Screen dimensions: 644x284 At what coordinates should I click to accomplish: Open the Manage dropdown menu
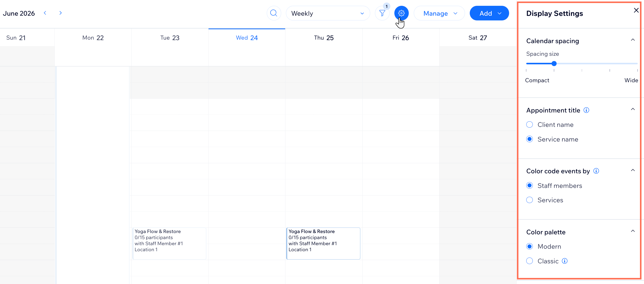tap(439, 13)
